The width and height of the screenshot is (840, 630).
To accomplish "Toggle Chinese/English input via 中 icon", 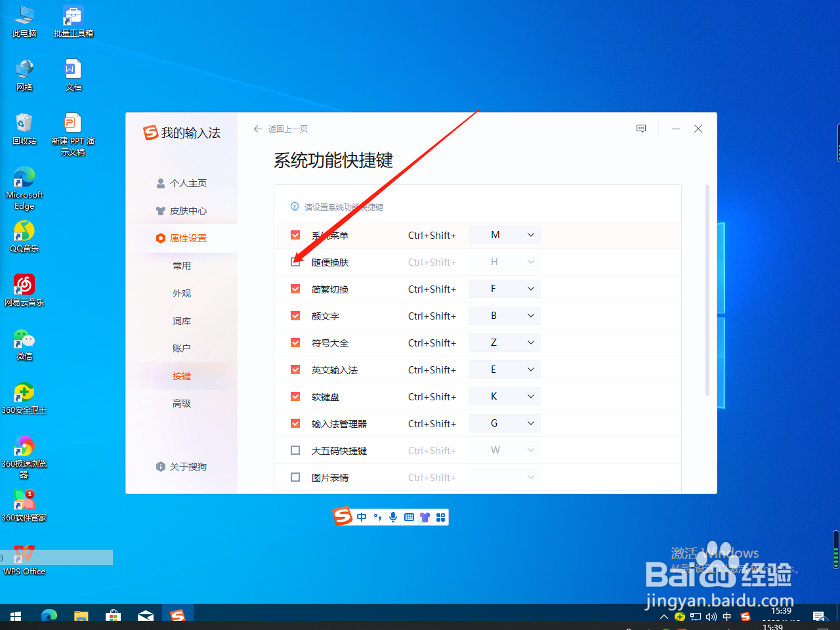I will tap(362, 517).
